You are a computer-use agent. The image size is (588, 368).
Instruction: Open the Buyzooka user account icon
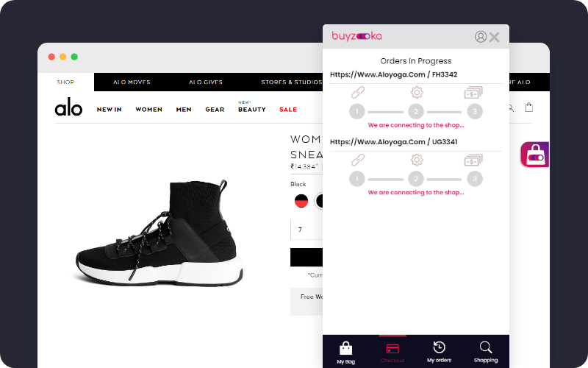481,36
